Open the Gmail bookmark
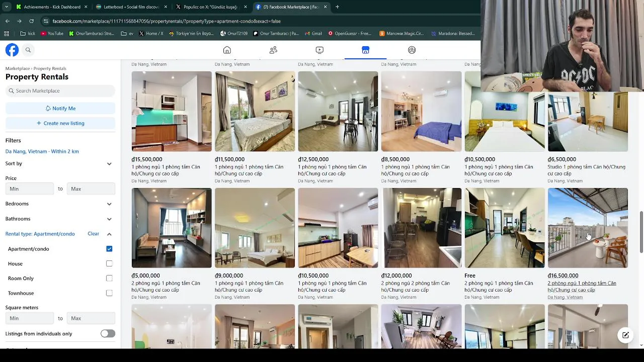The image size is (644, 362). tap(312, 34)
